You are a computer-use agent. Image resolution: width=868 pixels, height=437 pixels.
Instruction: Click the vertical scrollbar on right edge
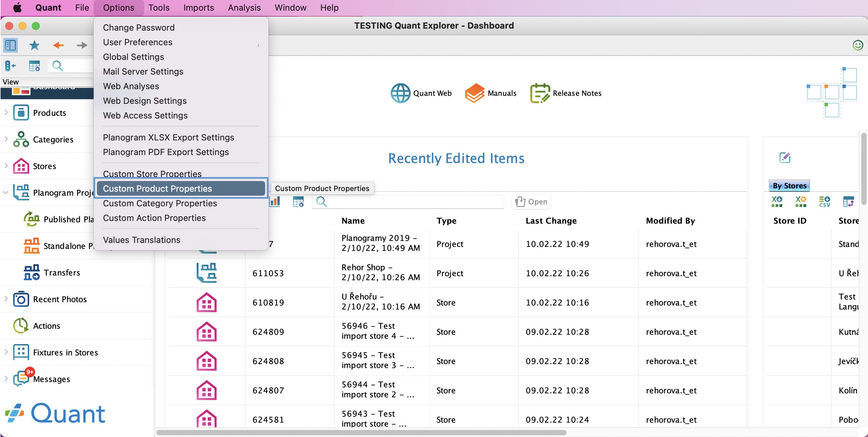(x=863, y=169)
